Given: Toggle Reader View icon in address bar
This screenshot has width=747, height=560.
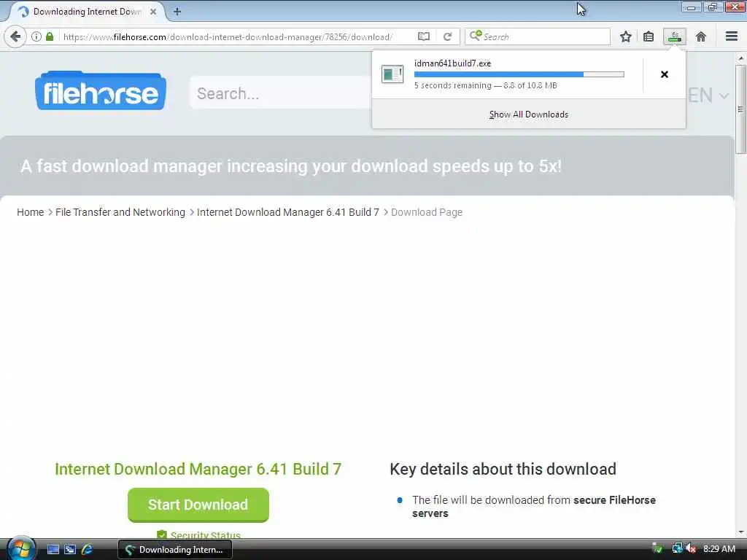Looking at the screenshot, I should point(424,36).
